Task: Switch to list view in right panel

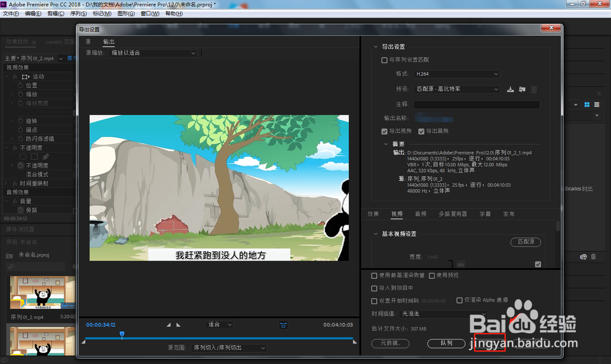Action: (x=597, y=105)
